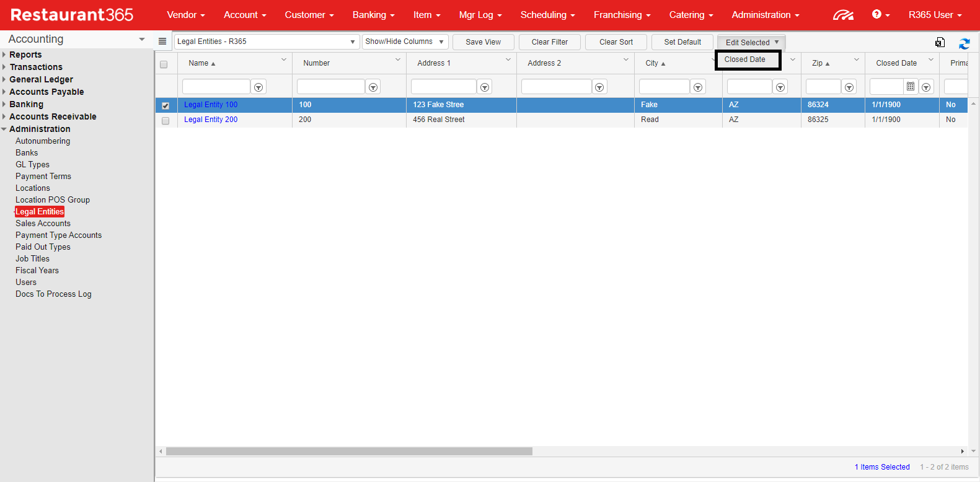Click the Save View button
Viewport: 980px width, 482px height.
pyautogui.click(x=483, y=42)
